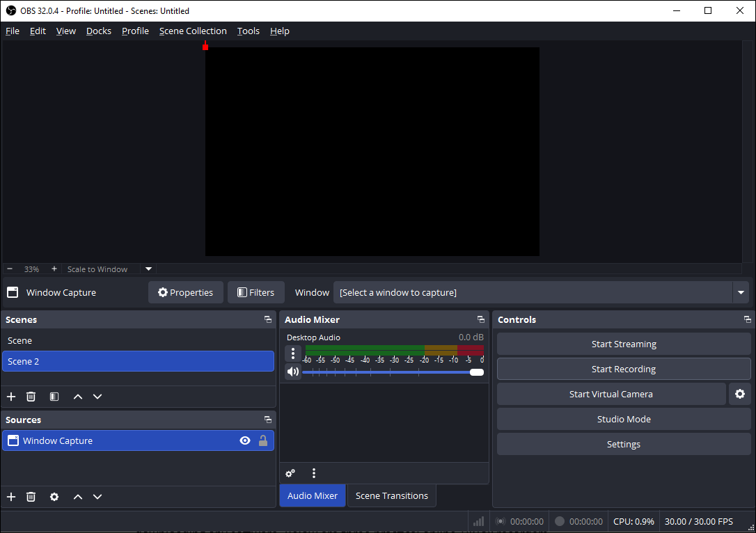
Task: Move Window Capture source up with arrow icon
Action: coord(77,497)
